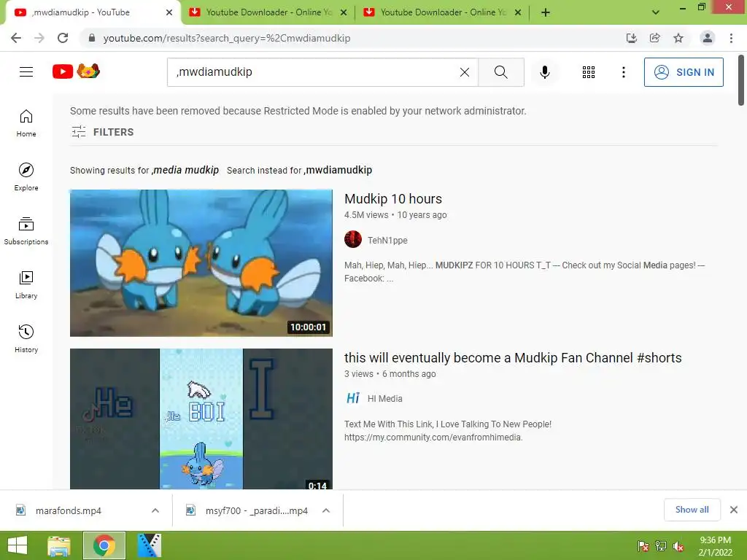Click the page vertical scrollbar
Image resolution: width=747 pixels, height=560 pixels.
tap(741, 80)
